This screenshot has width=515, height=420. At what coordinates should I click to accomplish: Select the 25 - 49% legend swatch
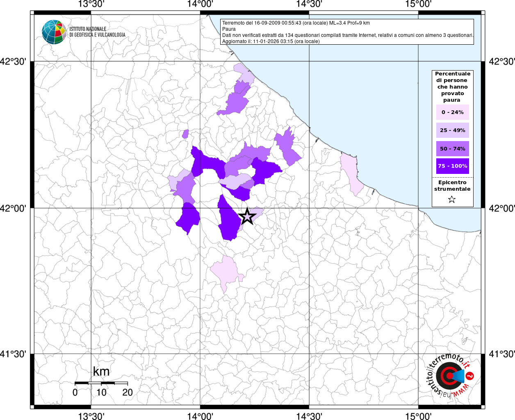point(452,130)
